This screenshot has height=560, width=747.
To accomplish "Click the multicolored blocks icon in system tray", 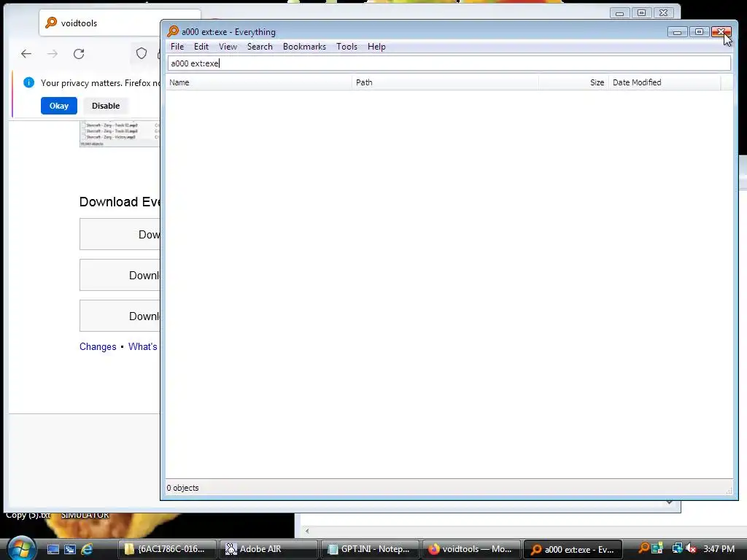I will [657, 548].
